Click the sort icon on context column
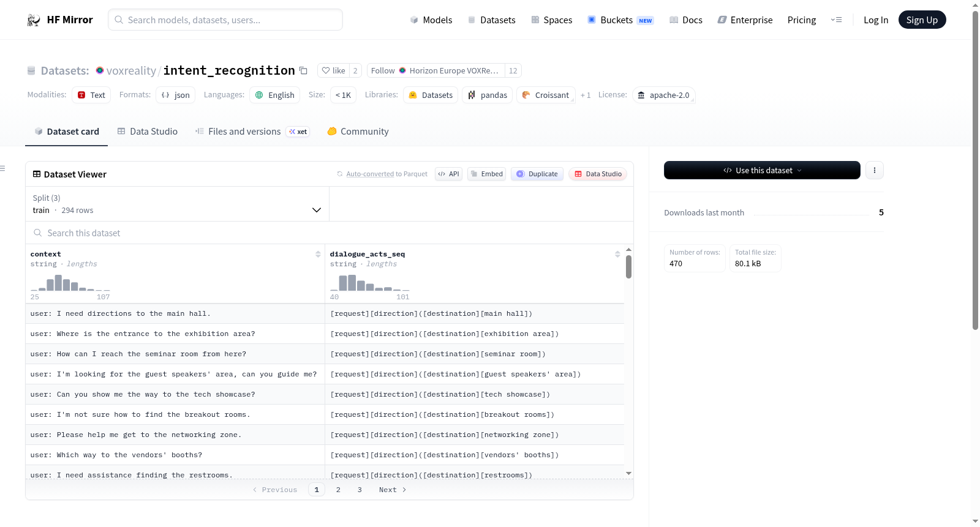 318,254
